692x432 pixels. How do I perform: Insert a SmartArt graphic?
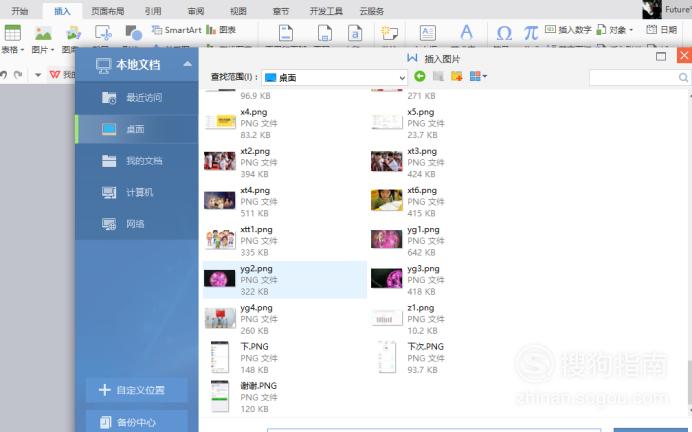point(177,30)
